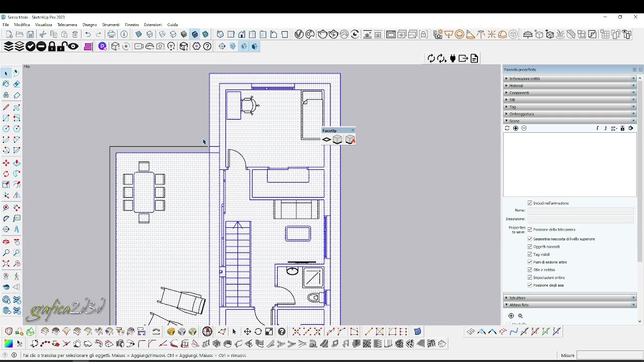
Task: Open the Estensioni menu
Action: (153, 25)
